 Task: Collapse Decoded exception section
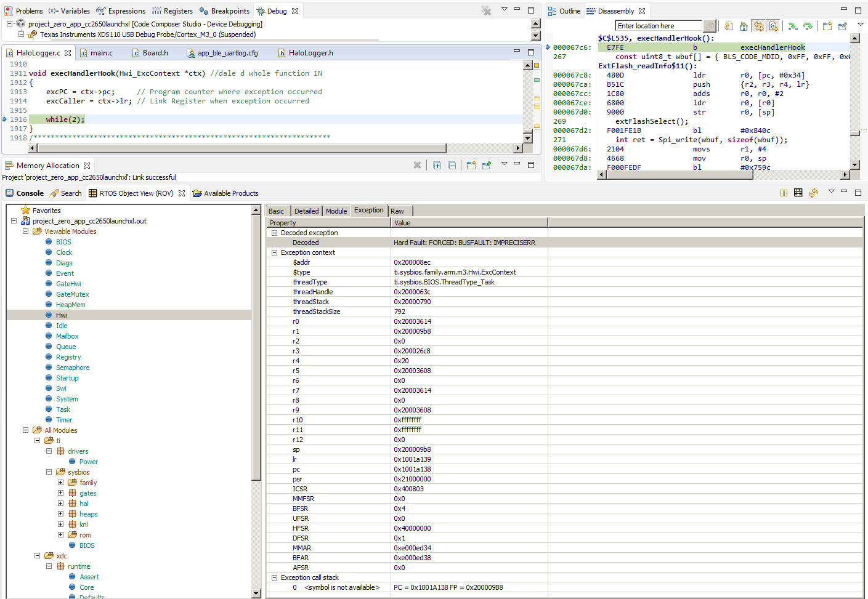(x=275, y=233)
